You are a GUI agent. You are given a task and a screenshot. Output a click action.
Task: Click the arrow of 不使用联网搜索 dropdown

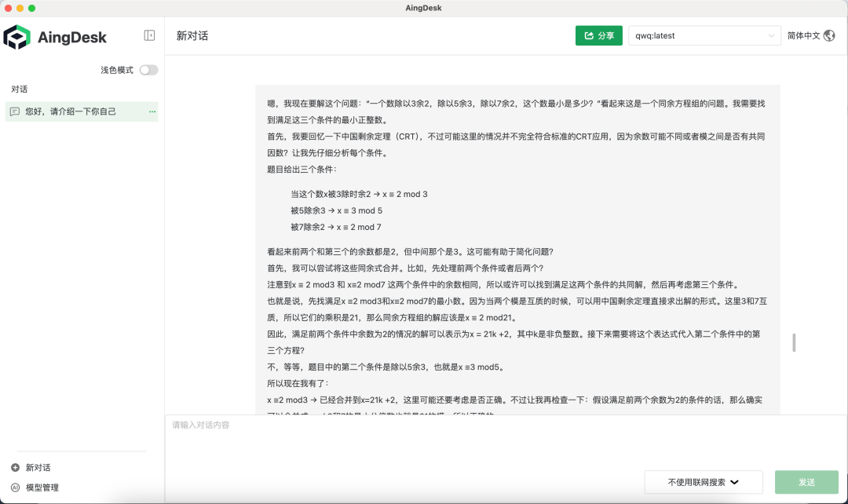pos(734,482)
